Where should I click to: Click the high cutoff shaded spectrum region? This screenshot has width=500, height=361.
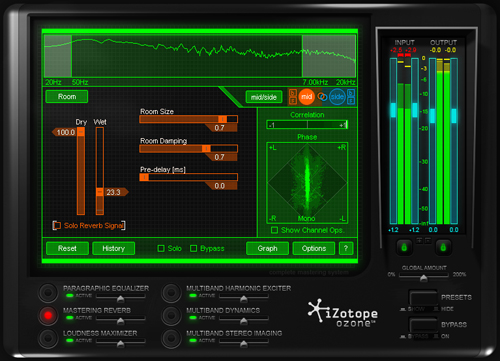click(329, 56)
